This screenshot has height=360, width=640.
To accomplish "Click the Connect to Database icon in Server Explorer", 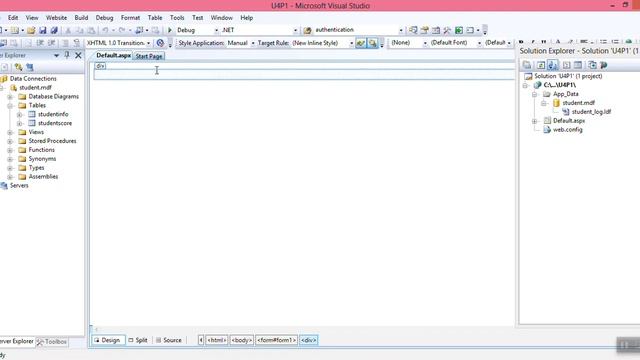I will coord(18,67).
